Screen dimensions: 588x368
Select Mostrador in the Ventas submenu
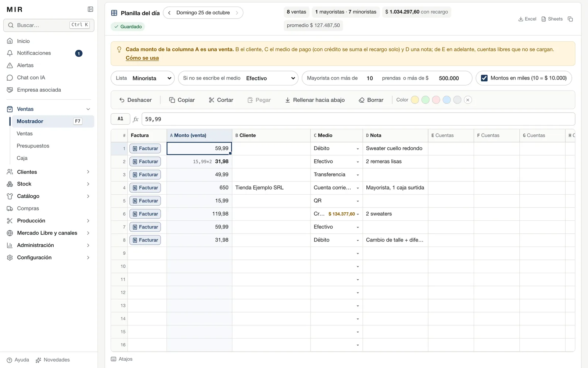pyautogui.click(x=53, y=121)
